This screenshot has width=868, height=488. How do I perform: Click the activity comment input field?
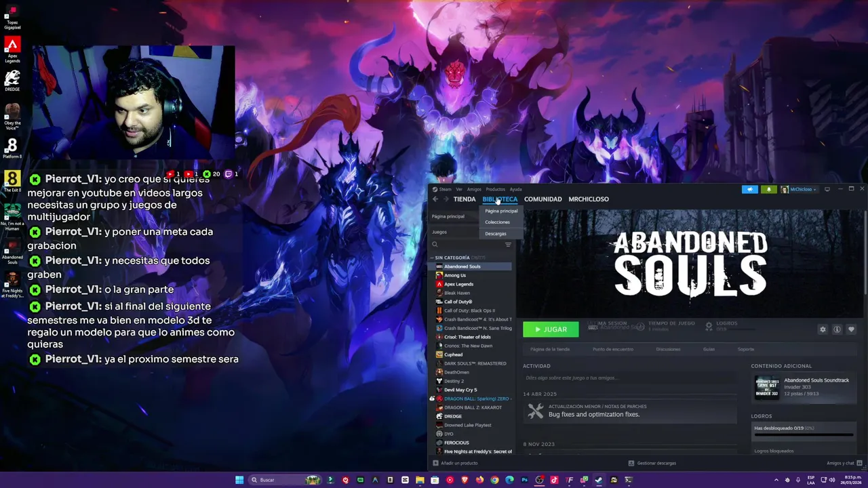(629, 378)
